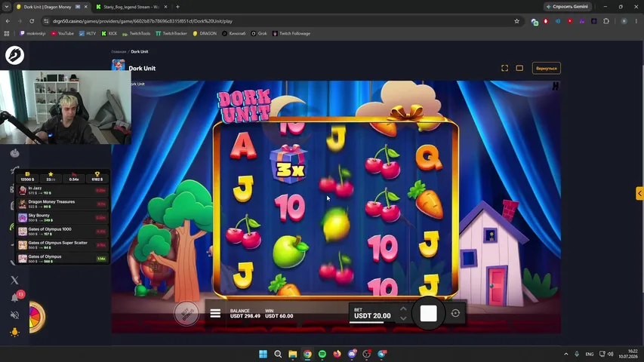
Task: Select Sky Bounty row in overlay
Action: pos(63,217)
